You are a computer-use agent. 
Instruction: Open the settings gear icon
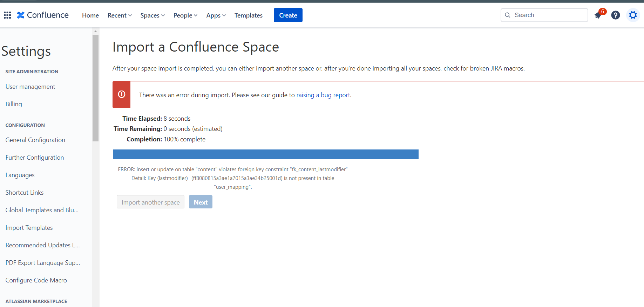pos(633,15)
